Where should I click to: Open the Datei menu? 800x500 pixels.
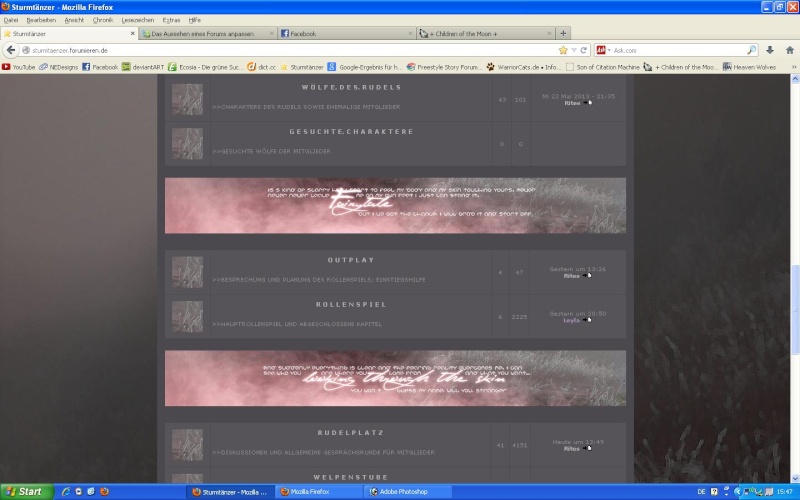coord(11,20)
